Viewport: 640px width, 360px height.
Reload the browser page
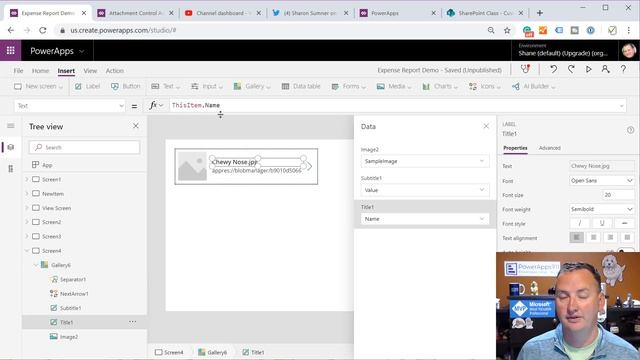[x=43, y=30]
